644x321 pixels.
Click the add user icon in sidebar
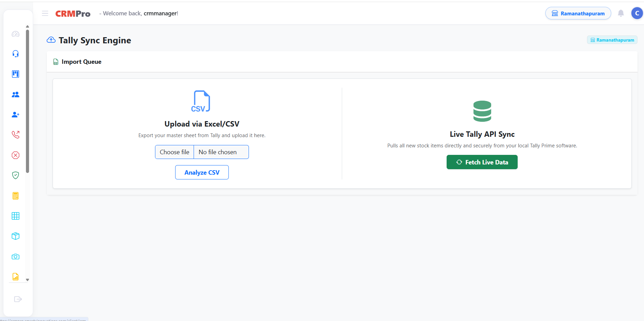click(15, 115)
